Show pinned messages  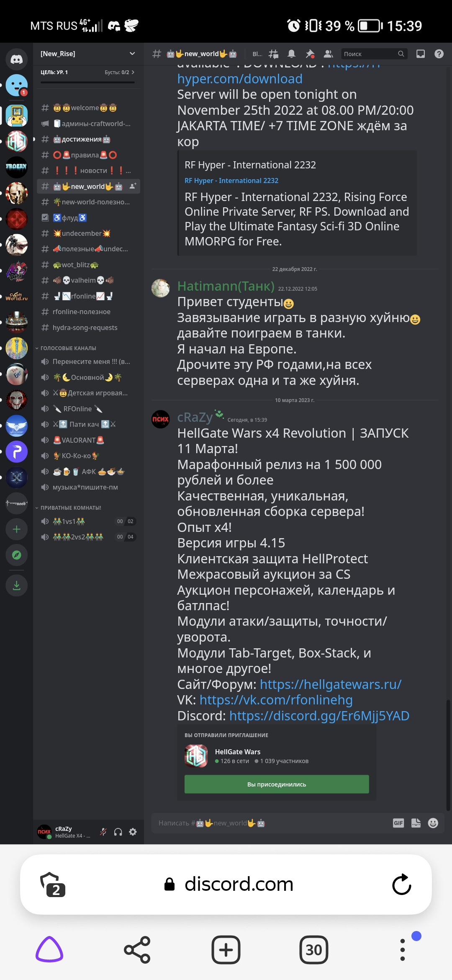pos(310,54)
